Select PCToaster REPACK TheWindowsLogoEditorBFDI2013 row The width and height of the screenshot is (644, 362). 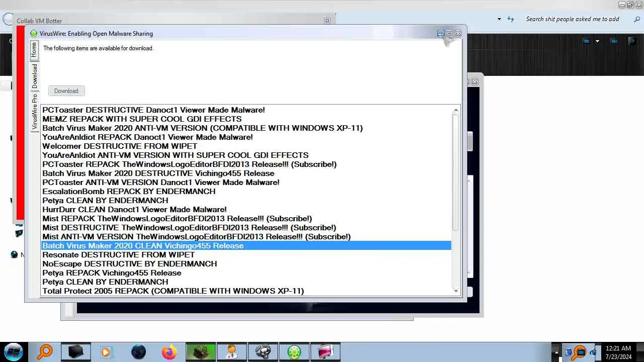pyautogui.click(x=247, y=164)
